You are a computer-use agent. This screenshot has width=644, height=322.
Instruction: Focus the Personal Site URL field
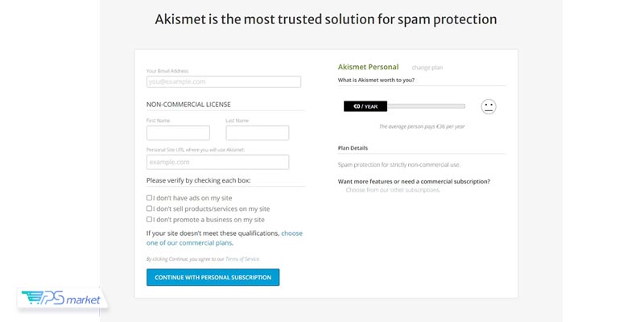[x=217, y=163]
